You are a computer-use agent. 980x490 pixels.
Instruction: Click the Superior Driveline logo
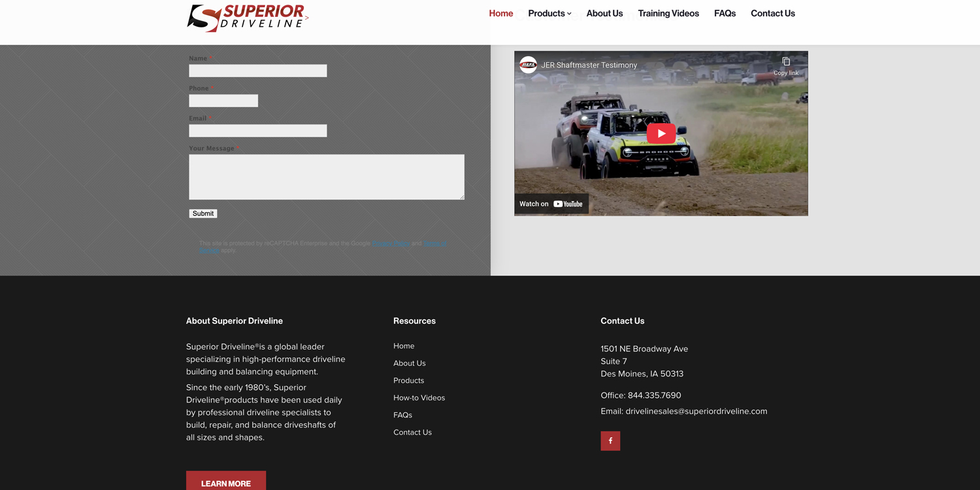(x=247, y=18)
